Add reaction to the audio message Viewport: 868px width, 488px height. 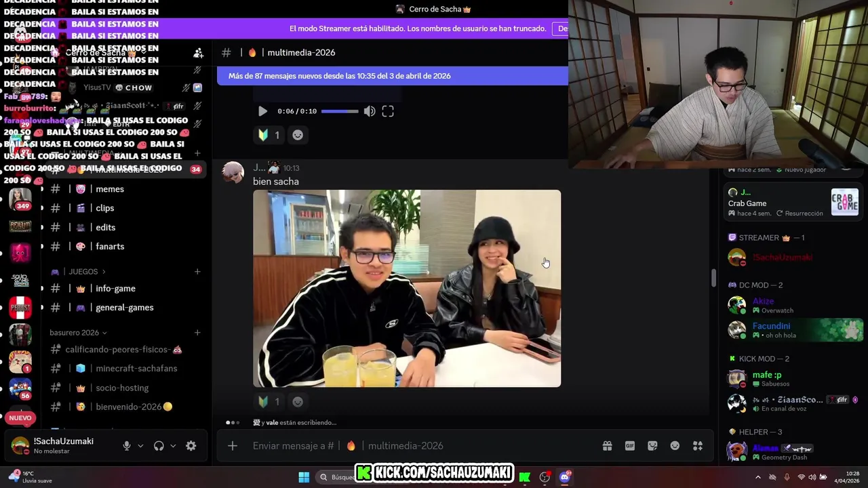pos(298,135)
